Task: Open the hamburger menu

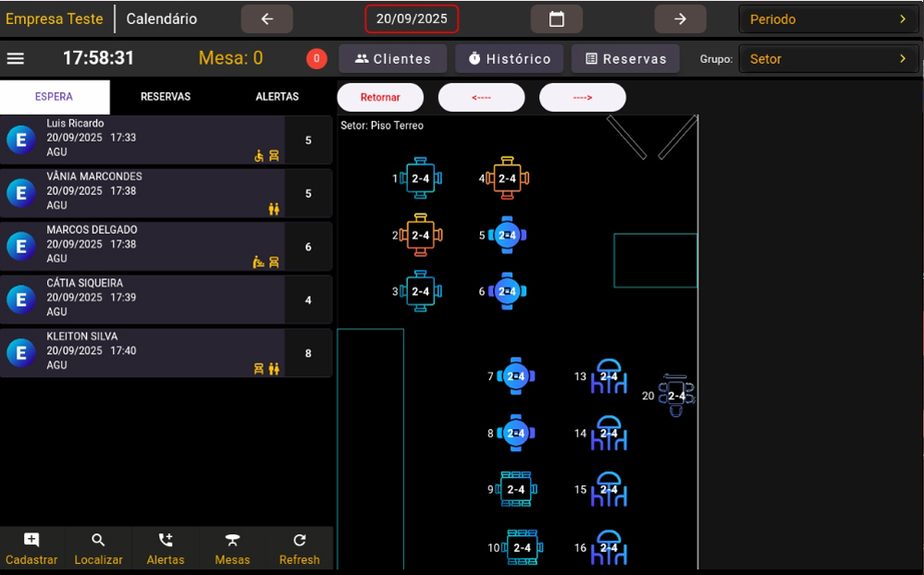Action: pos(16,58)
